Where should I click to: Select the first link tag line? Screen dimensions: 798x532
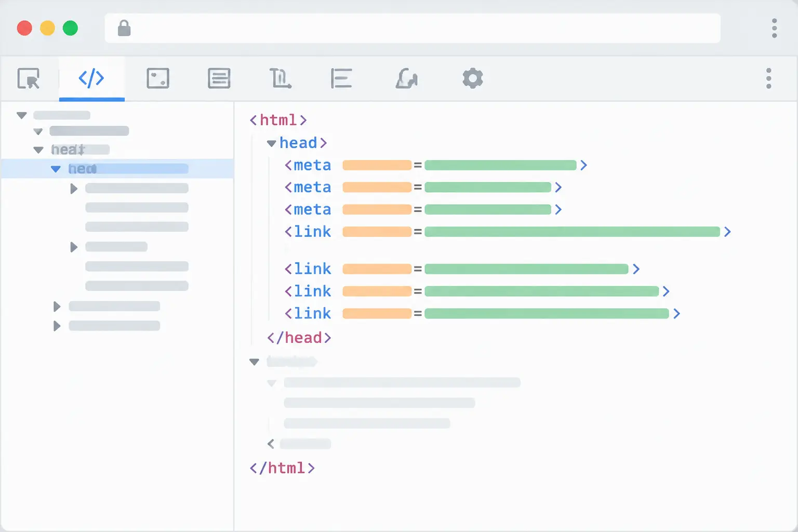coord(508,232)
